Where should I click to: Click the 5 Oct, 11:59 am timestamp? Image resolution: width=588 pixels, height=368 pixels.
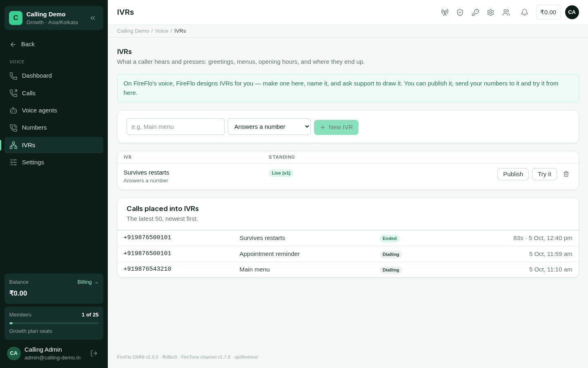[x=550, y=254]
